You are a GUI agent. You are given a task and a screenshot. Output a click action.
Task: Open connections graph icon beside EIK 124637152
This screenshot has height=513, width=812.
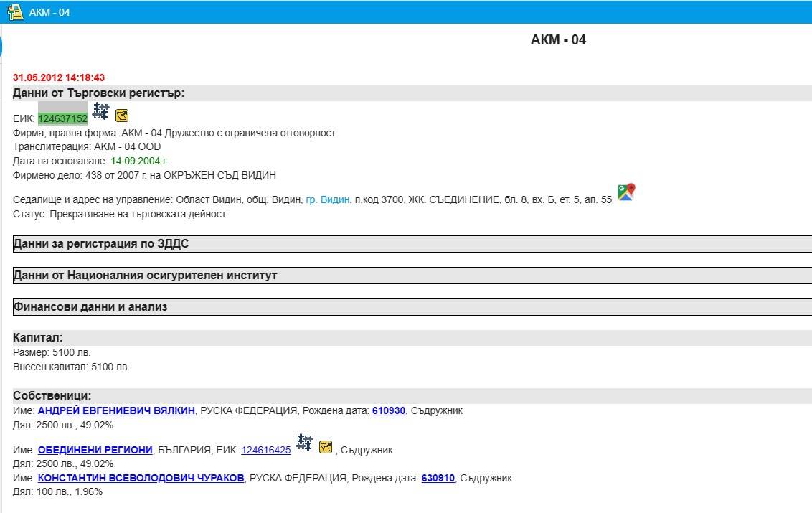click(100, 111)
